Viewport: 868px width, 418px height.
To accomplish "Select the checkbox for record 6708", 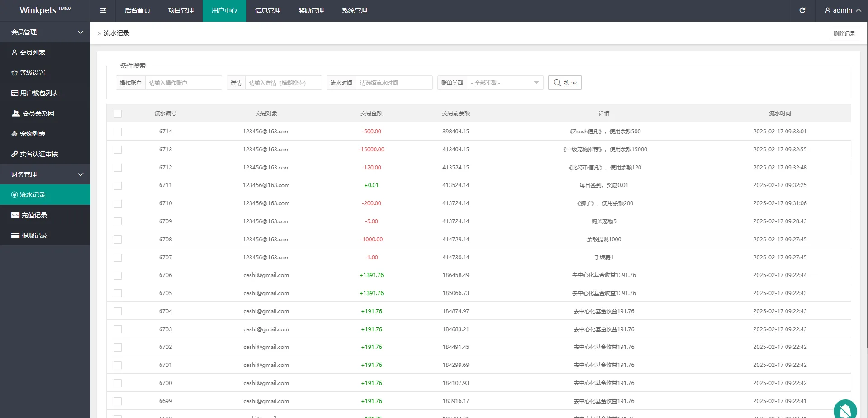I will click(118, 240).
